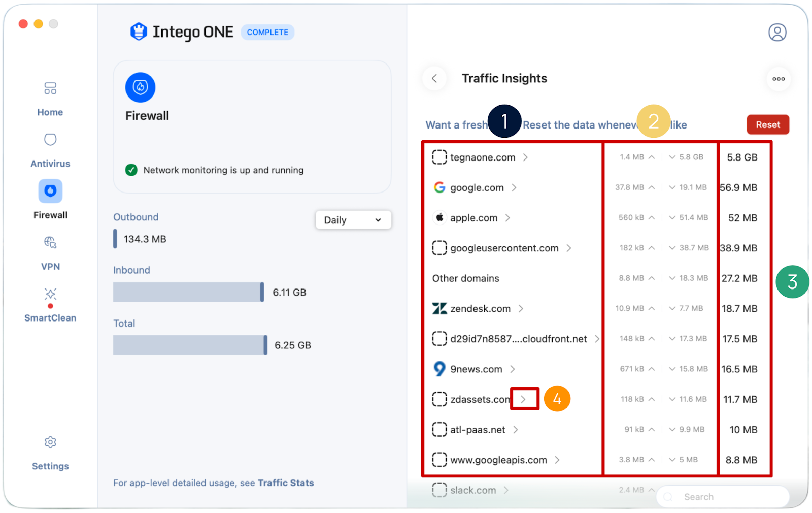Expand cloudfront.net details chevron

pos(597,339)
